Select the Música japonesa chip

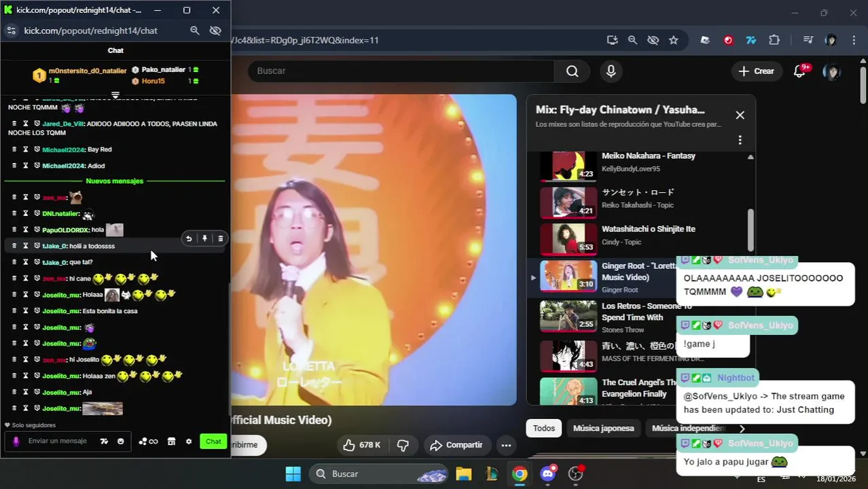tap(604, 429)
